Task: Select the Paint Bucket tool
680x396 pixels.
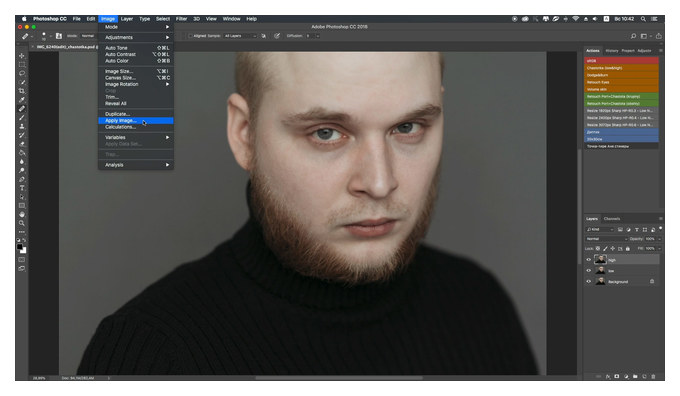Action: click(x=22, y=153)
